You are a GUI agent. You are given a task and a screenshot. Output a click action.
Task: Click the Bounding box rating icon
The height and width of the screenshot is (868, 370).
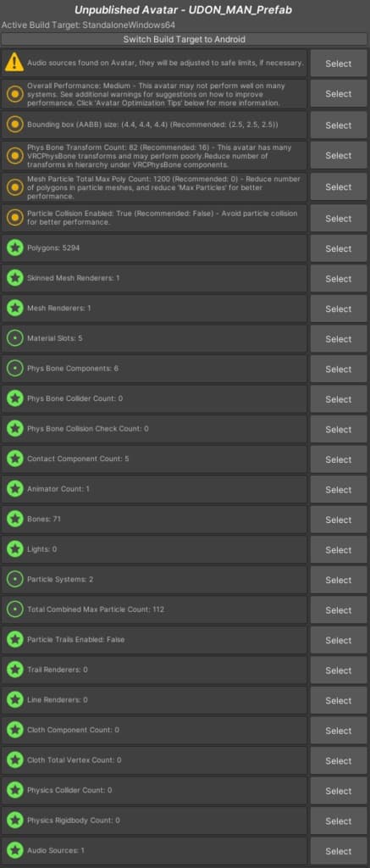pyautogui.click(x=14, y=125)
